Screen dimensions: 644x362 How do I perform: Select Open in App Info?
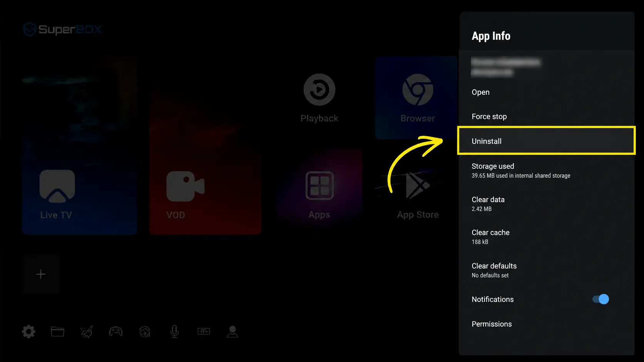[x=547, y=92]
